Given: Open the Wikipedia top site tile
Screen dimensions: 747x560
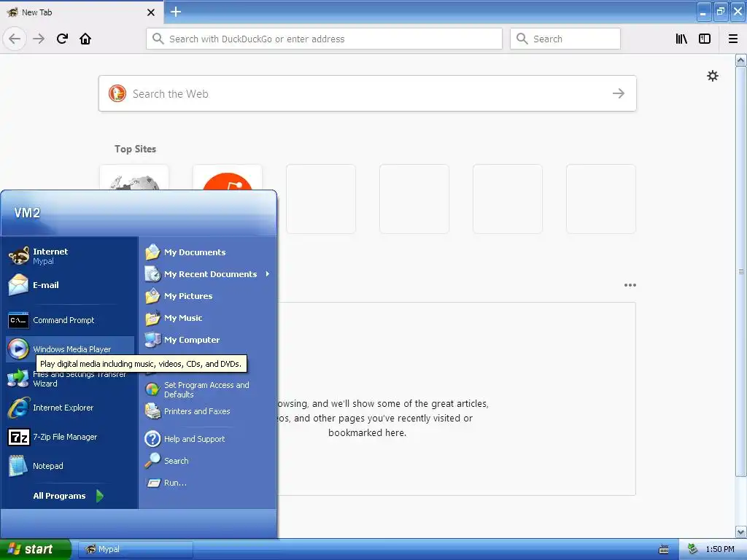Looking at the screenshot, I should point(134,178).
